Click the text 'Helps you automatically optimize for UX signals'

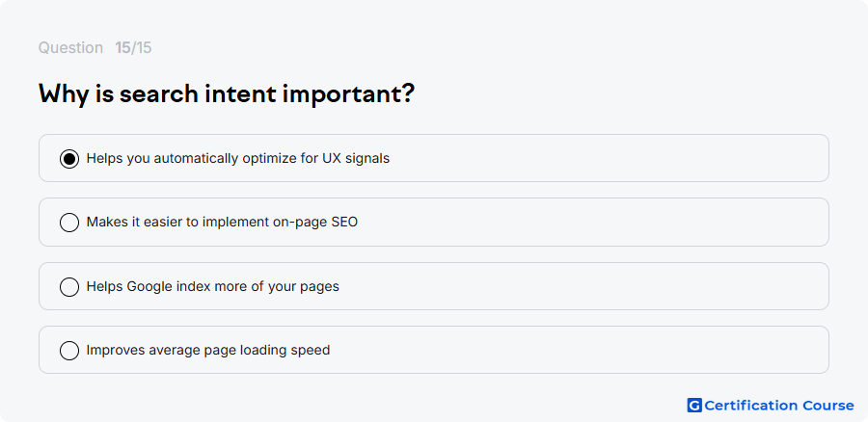coord(238,159)
